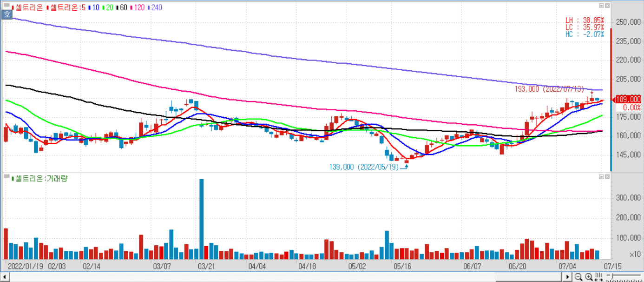Click the 셀트리온:거래량 volume legend label
This screenshot has height=282, width=644.
[x=39, y=178]
